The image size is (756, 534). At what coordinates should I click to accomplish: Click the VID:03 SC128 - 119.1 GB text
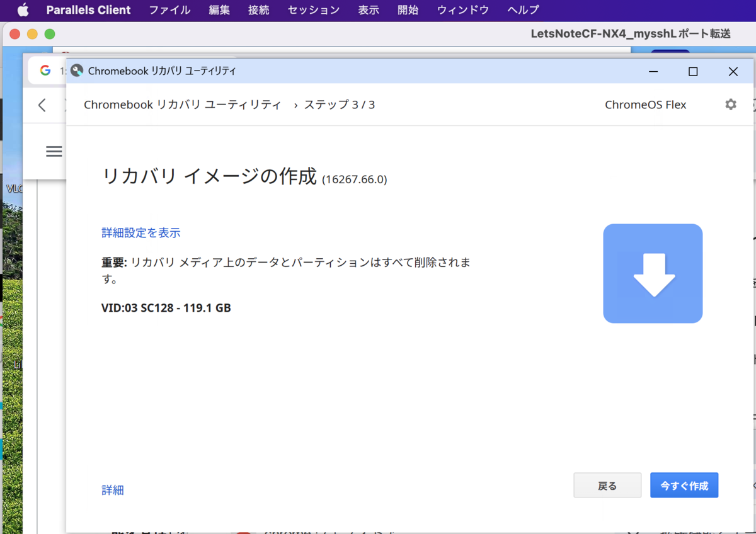[x=166, y=309]
